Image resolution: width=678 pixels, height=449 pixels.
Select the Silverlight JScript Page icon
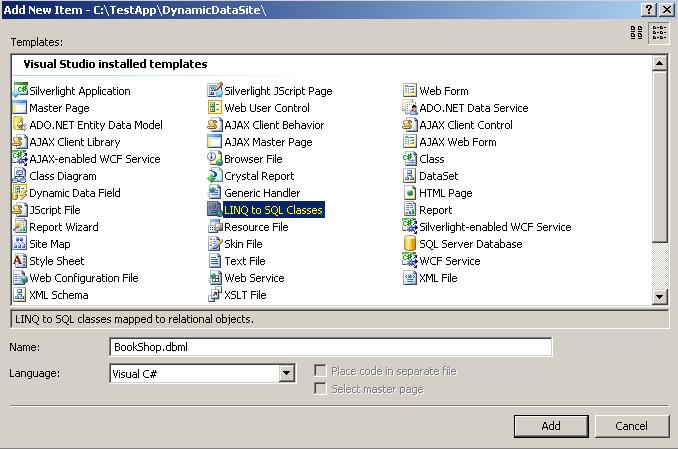[x=215, y=90]
